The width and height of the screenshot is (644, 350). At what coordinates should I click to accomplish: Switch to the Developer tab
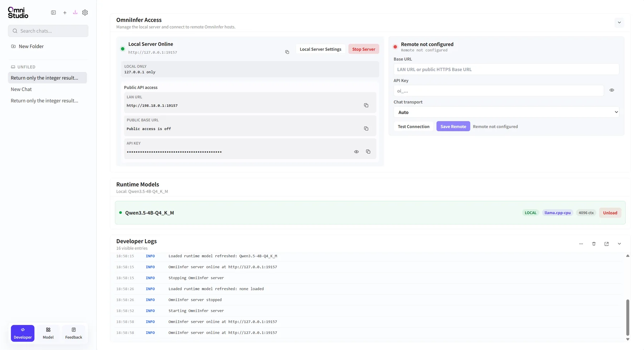click(x=23, y=333)
